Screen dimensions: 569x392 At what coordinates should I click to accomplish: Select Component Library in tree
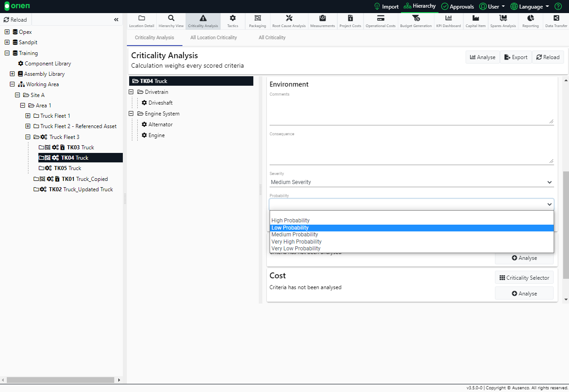(x=44, y=64)
